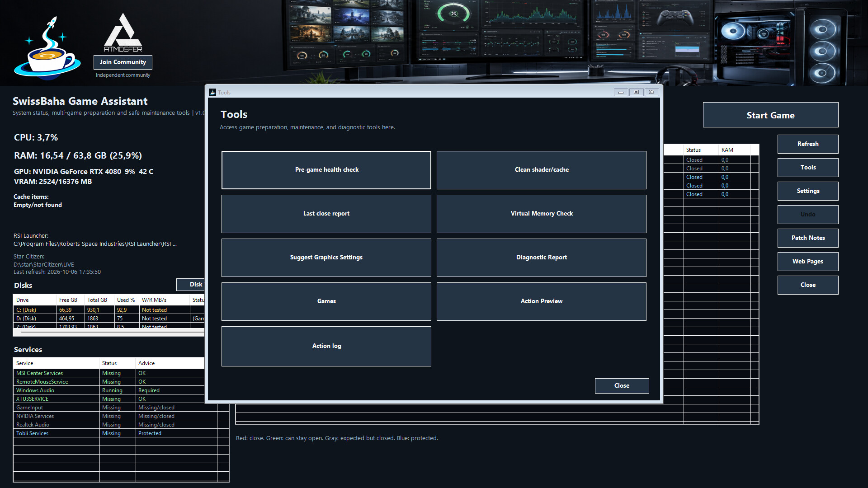Open Action Preview
Screen dimensions: 868x488
542,301
